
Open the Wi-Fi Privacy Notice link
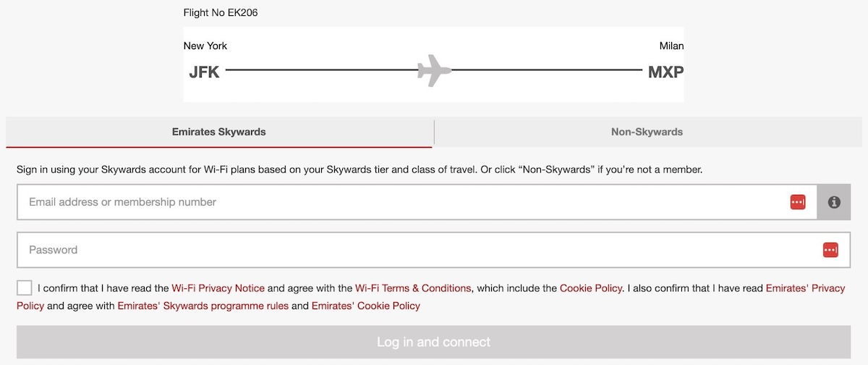(x=218, y=288)
